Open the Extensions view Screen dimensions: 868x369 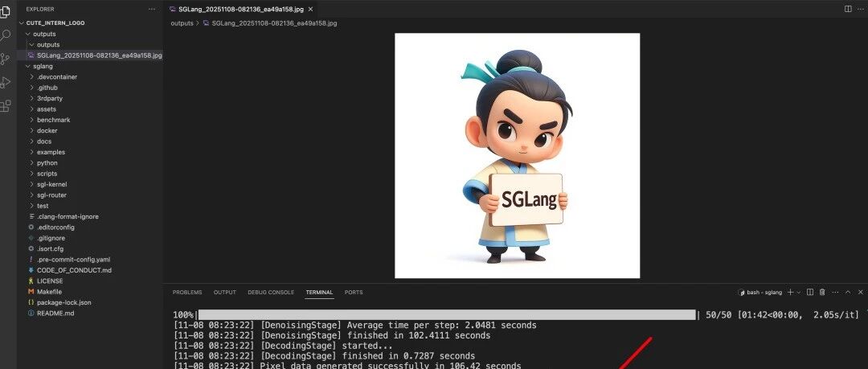5,106
